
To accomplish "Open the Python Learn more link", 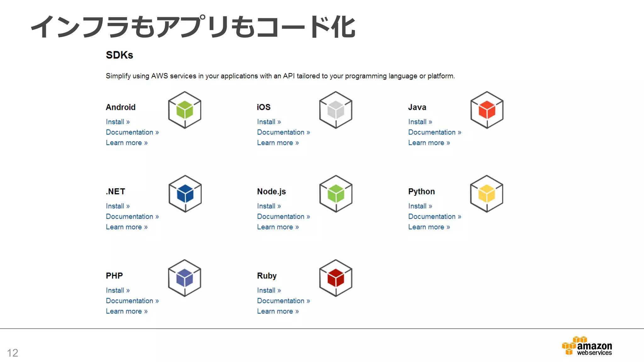I will (429, 227).
